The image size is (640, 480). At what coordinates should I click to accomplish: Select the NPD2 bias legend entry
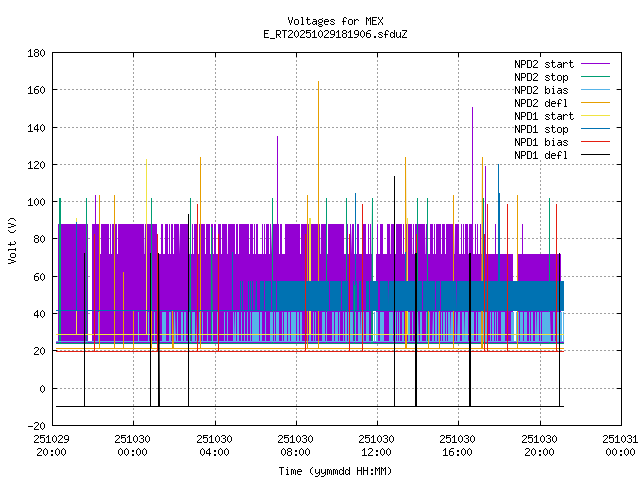click(x=543, y=89)
